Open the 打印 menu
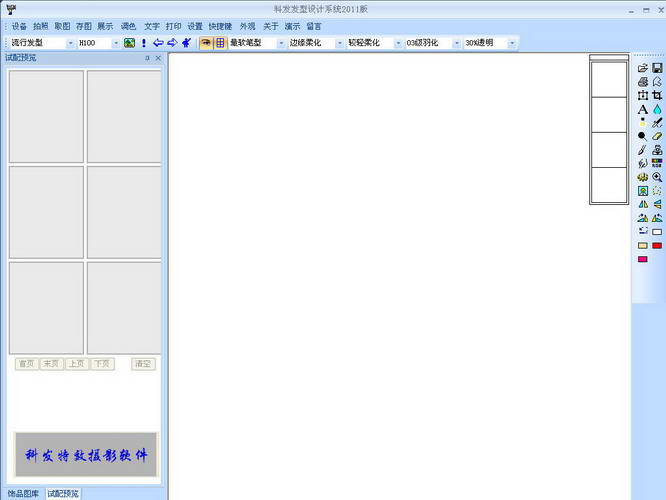 pos(173,26)
